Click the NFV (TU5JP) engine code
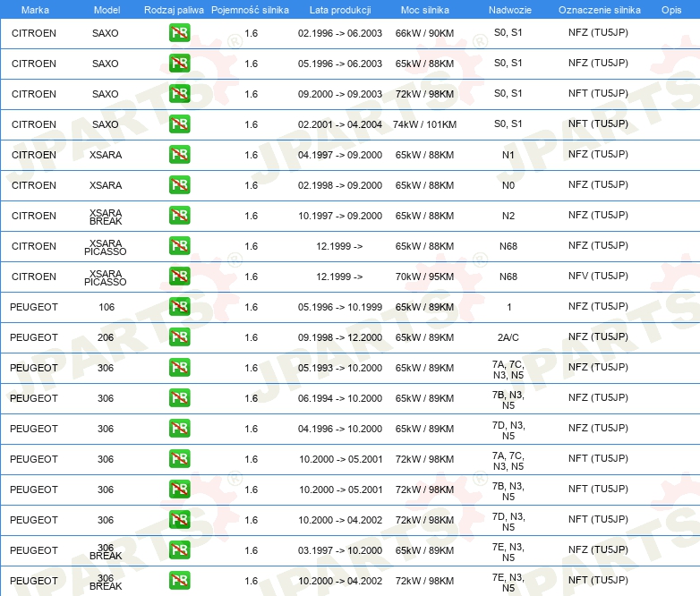The image size is (700, 596). (598, 276)
